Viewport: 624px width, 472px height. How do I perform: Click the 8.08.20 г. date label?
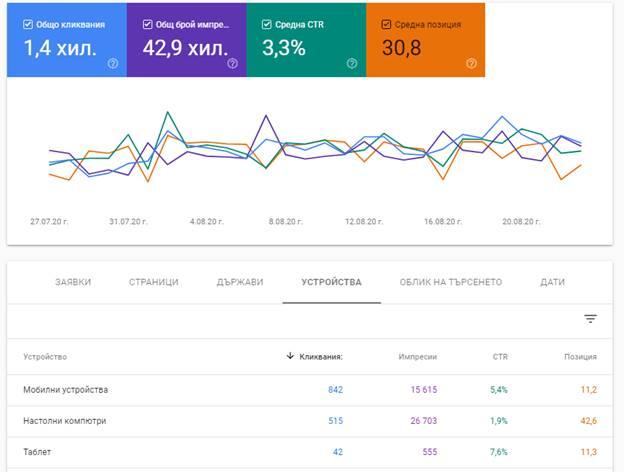coord(285,221)
